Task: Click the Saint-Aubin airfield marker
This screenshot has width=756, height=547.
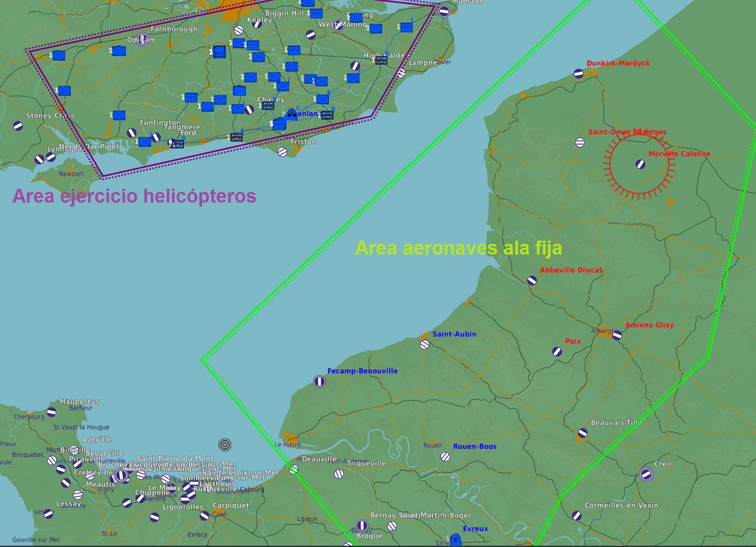Action: [425, 345]
